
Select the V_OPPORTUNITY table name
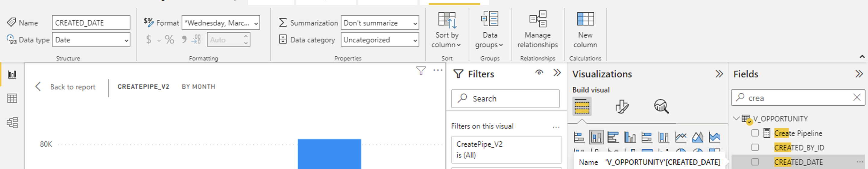(x=780, y=119)
